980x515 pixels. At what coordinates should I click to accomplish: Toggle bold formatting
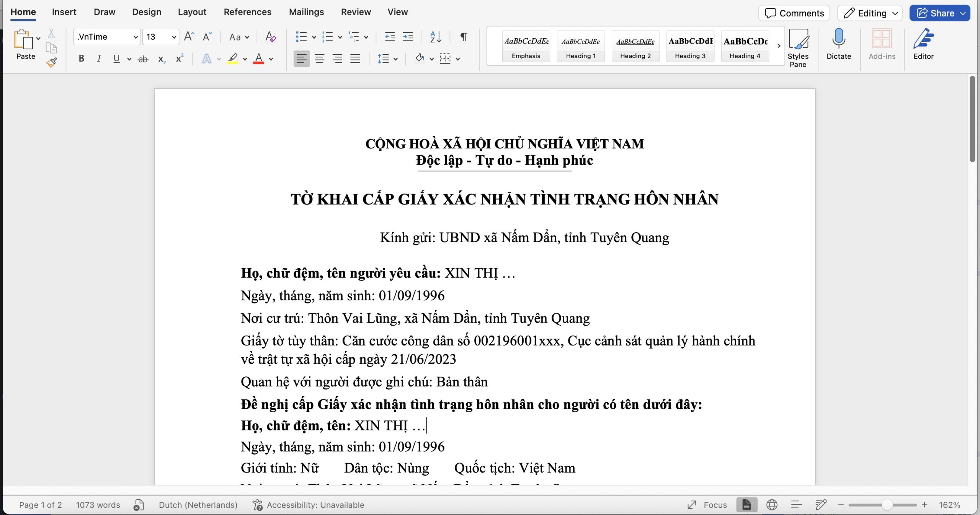coord(81,59)
